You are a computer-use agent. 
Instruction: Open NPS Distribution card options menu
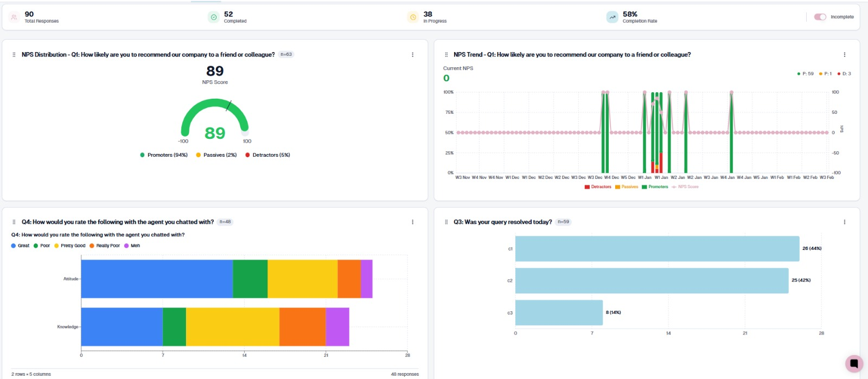coord(412,55)
